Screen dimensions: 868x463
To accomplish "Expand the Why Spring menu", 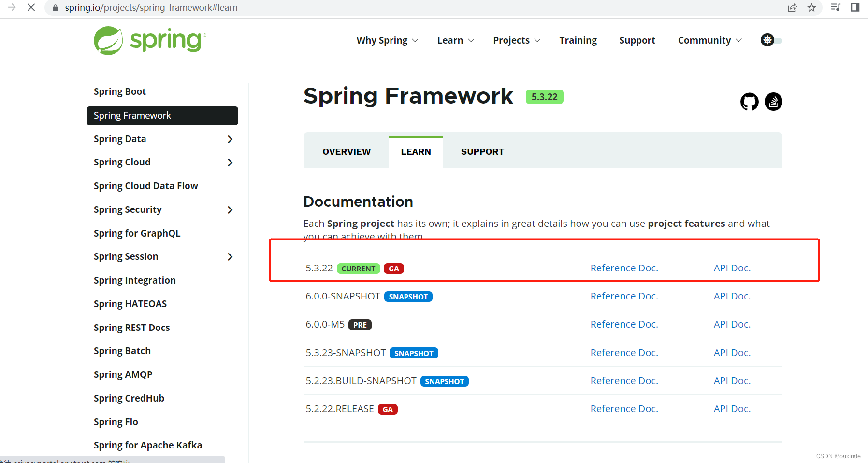I will [x=387, y=40].
